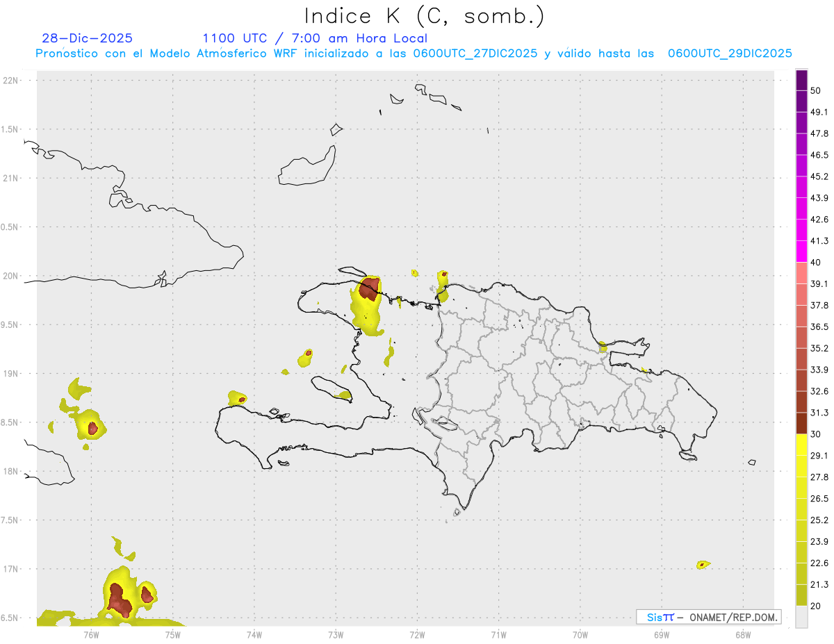The width and height of the screenshot is (834, 644).
Task: Click the "0.5N" latitude axis label
Action: tap(10, 227)
